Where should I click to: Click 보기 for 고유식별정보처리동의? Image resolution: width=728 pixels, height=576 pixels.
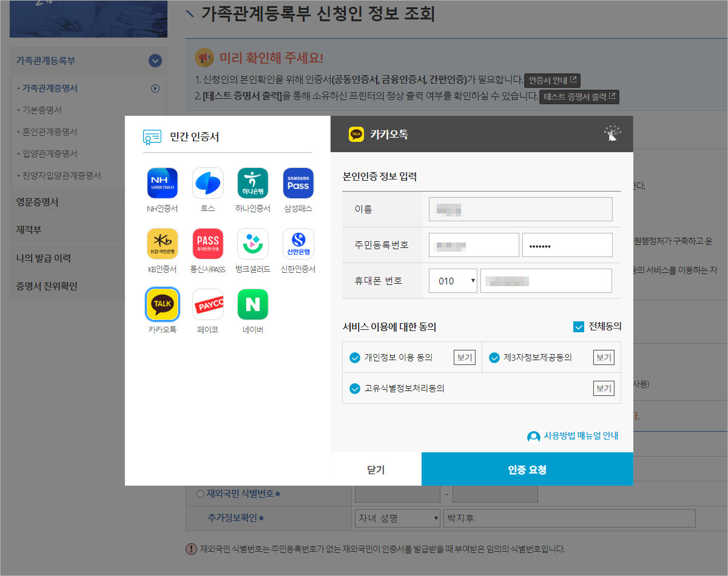(x=604, y=389)
